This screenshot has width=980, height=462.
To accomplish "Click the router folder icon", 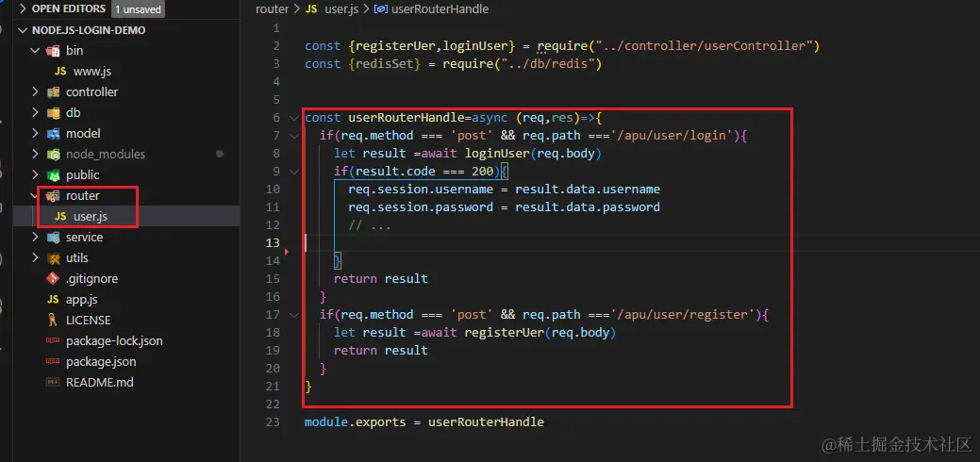I will (53, 196).
